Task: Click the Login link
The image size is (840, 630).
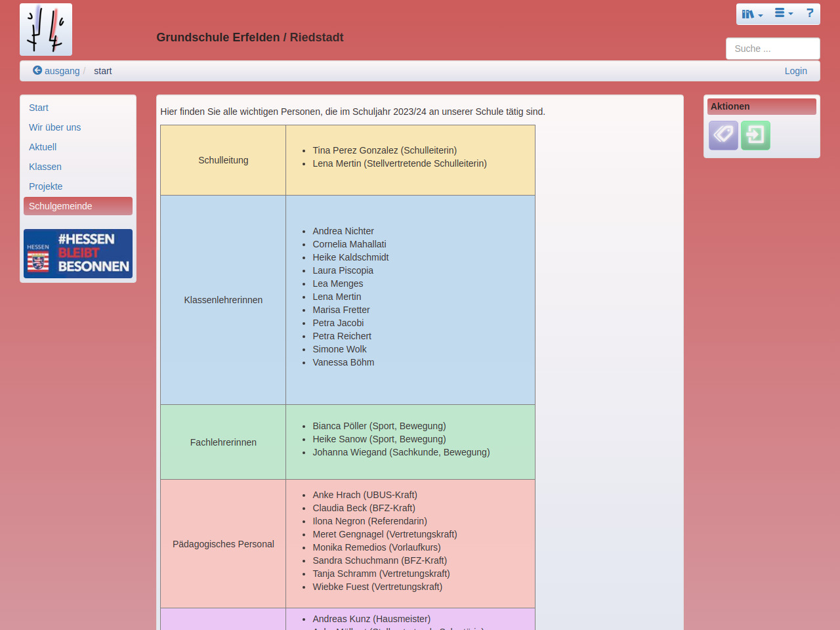Action: click(795, 71)
